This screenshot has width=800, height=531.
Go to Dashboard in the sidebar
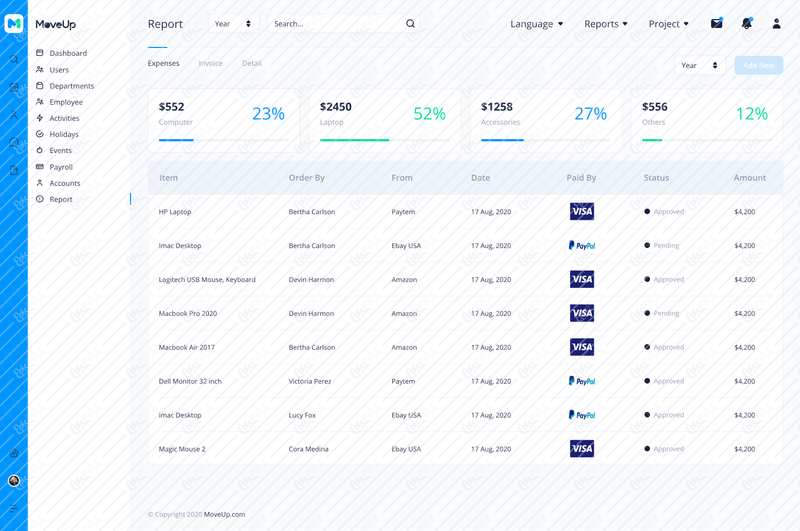68,53
